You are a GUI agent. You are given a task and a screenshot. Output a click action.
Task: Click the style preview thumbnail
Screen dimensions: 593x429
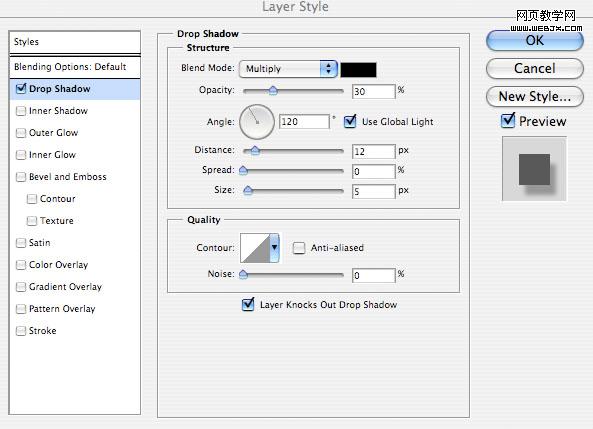pyautogui.click(x=534, y=169)
